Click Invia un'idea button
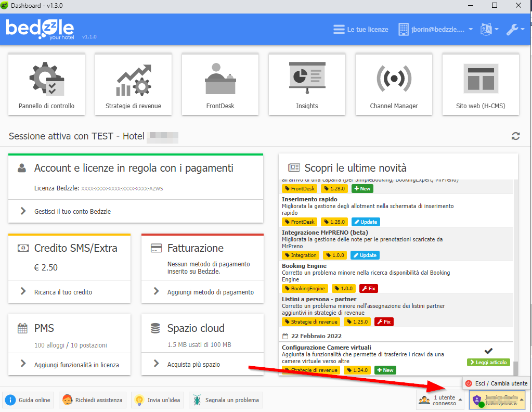The height and width of the screenshot is (412, 532). tap(158, 400)
